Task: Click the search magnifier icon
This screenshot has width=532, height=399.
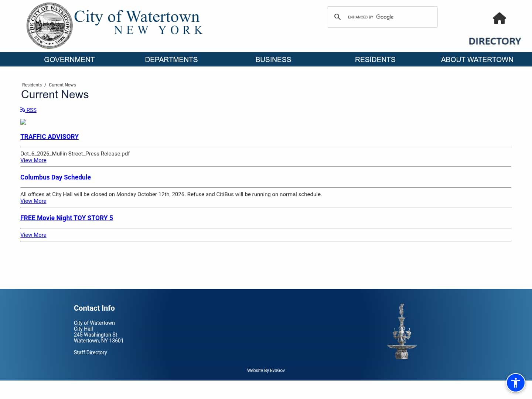Action: tap(337, 17)
